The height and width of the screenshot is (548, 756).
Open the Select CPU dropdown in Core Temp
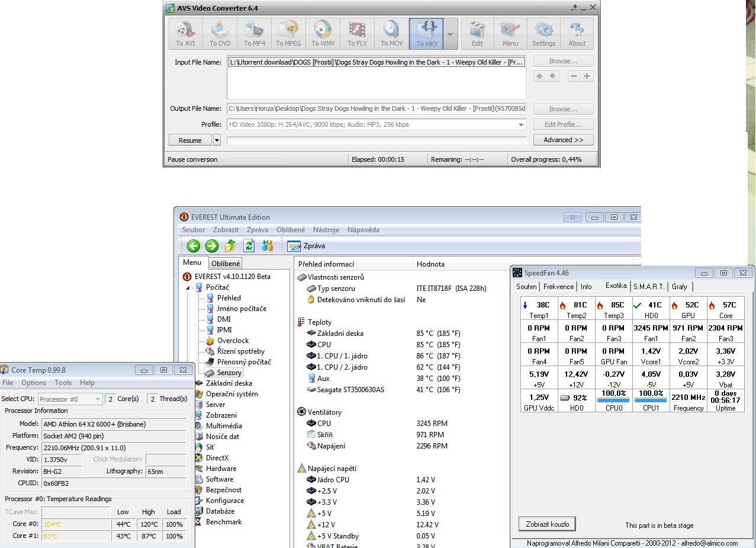click(70, 399)
